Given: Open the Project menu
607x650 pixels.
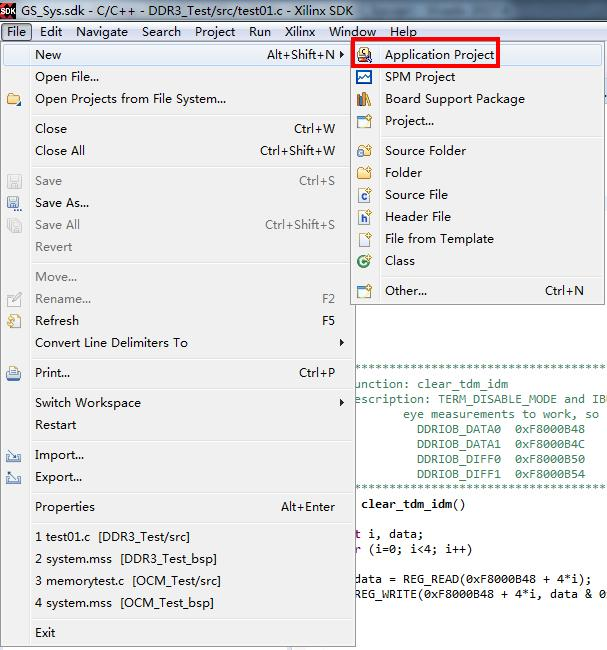Looking at the screenshot, I should [x=215, y=32].
